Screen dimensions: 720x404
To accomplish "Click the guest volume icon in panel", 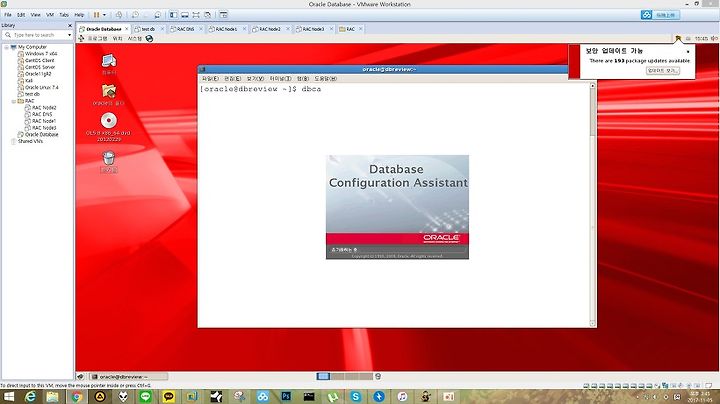I will 714,39.
